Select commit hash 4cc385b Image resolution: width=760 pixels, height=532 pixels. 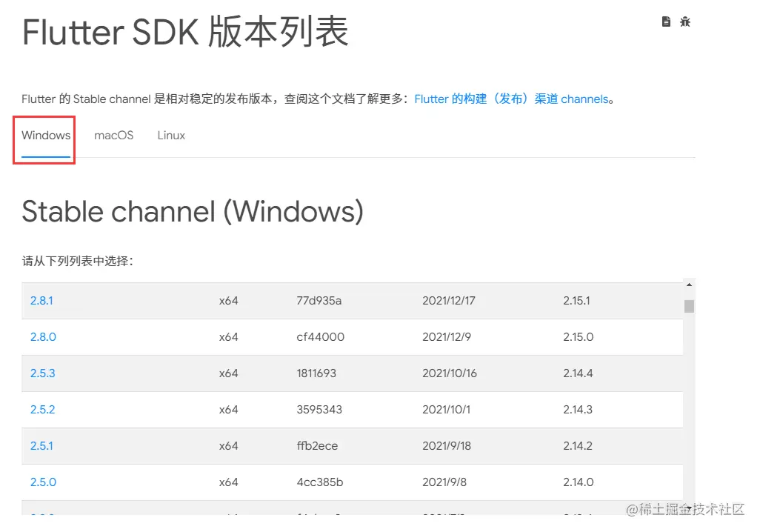pos(320,482)
